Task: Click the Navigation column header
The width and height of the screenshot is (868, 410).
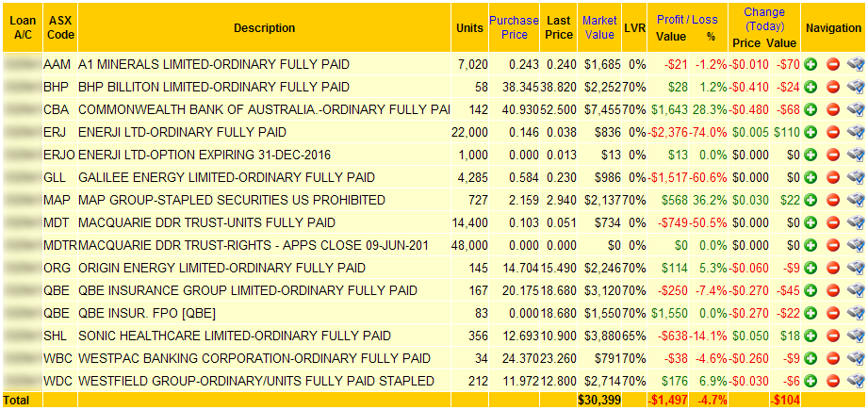Action: click(834, 28)
